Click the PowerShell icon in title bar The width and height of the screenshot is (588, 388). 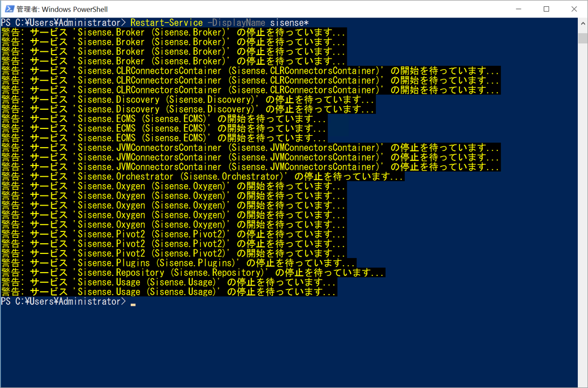[10, 9]
